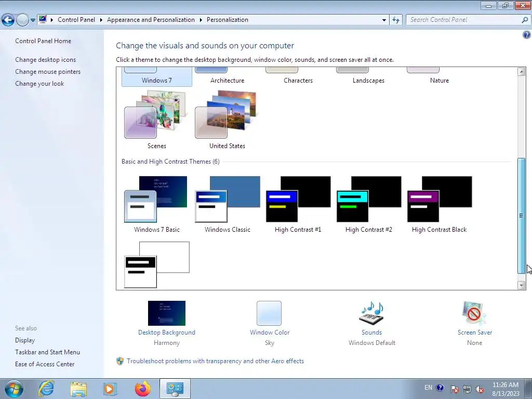Image resolution: width=532 pixels, height=399 pixels.
Task: Click the network tray icon
Action: [467, 389]
